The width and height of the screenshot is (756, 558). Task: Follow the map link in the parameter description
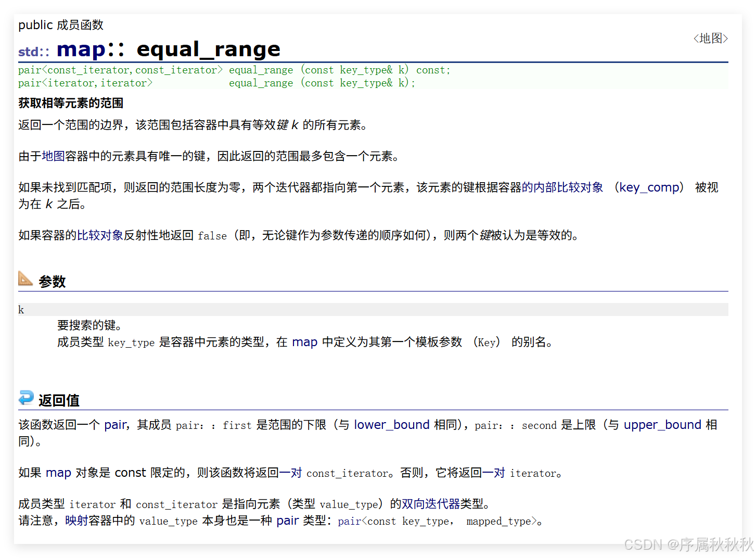(x=305, y=342)
